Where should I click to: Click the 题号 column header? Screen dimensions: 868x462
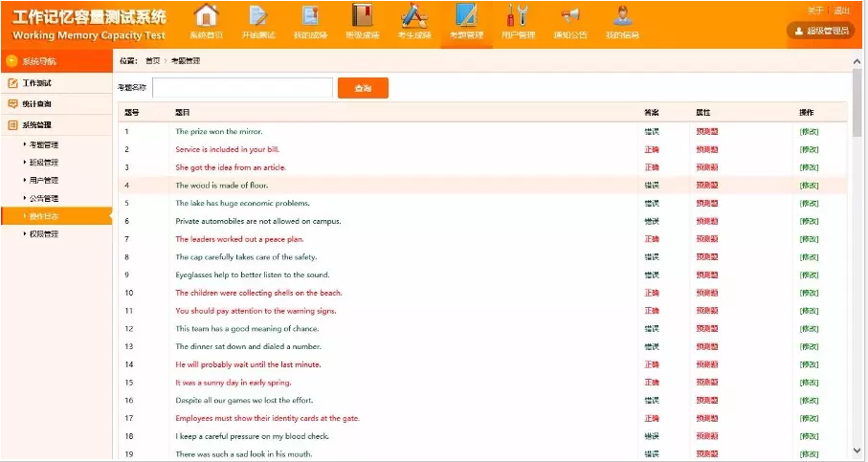click(x=132, y=112)
